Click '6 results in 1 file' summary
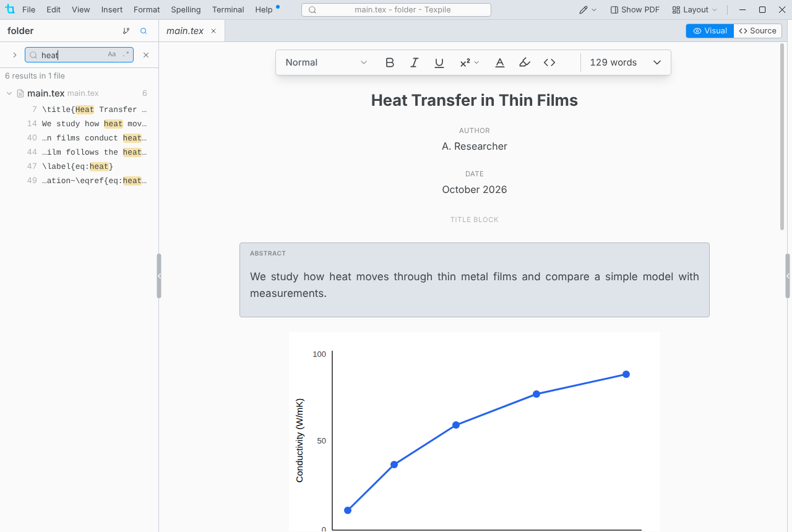 (x=35, y=76)
